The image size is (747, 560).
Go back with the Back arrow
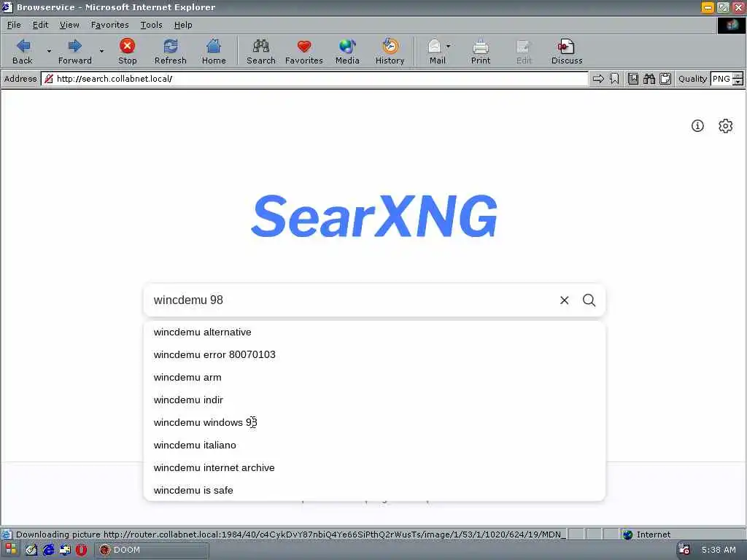tap(23, 52)
